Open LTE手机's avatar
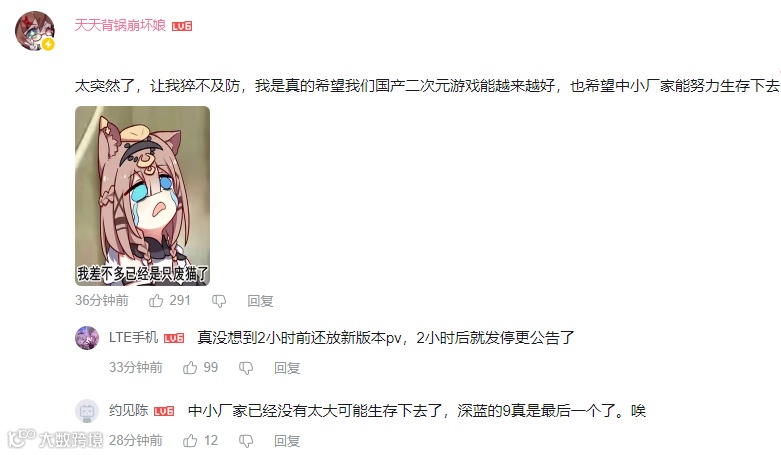 click(x=87, y=338)
